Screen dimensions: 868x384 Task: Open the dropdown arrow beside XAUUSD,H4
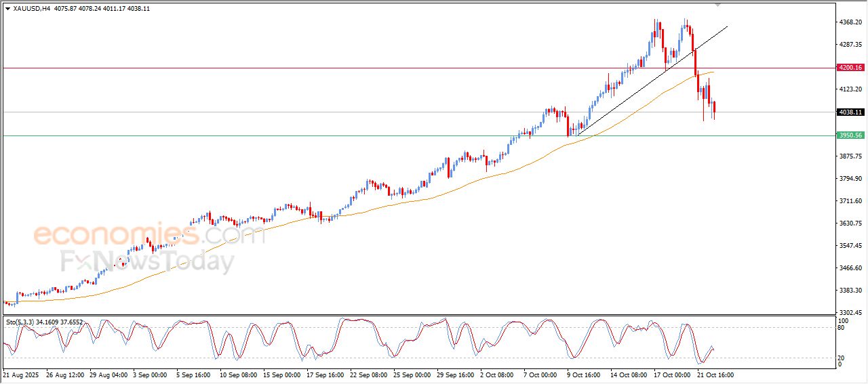pos(7,8)
